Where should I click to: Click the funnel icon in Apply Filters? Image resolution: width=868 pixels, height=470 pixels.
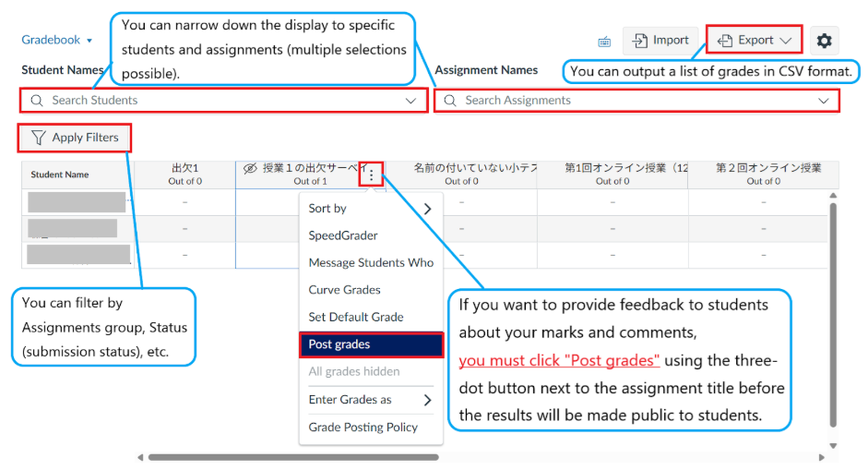(x=38, y=138)
